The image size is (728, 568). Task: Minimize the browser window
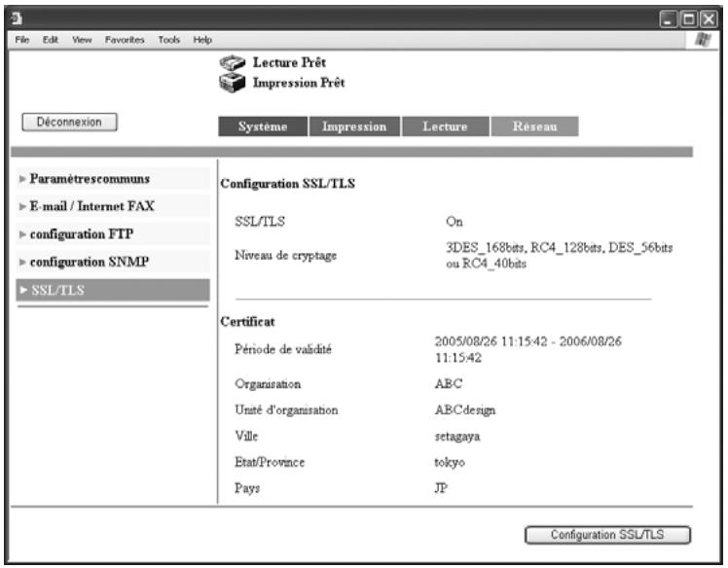tap(668, 19)
